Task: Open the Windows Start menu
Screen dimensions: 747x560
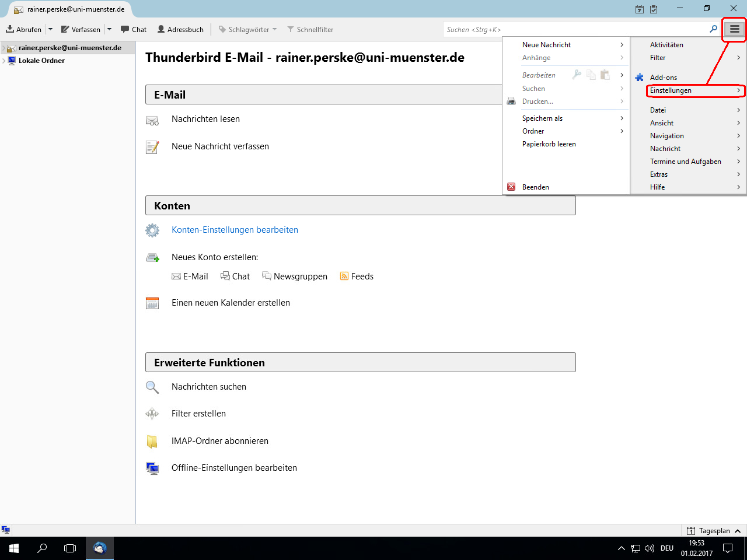Action: click(14, 548)
